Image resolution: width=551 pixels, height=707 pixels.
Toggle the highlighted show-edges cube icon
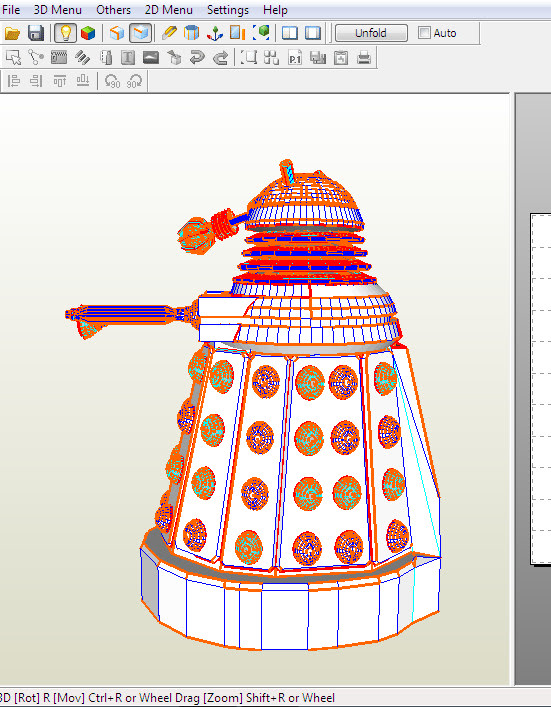tap(140, 33)
